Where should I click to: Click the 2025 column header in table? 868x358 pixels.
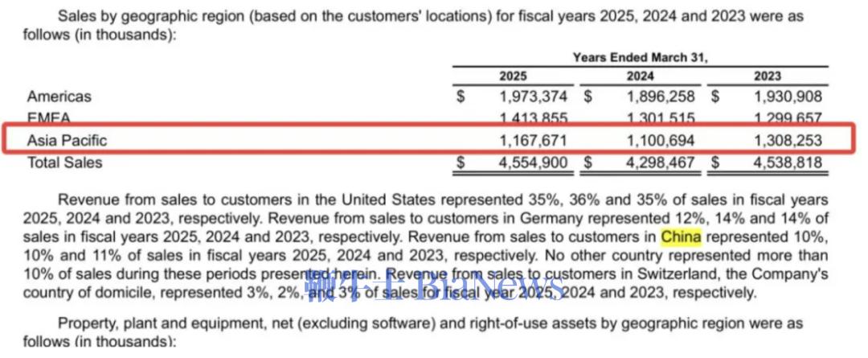click(x=513, y=76)
